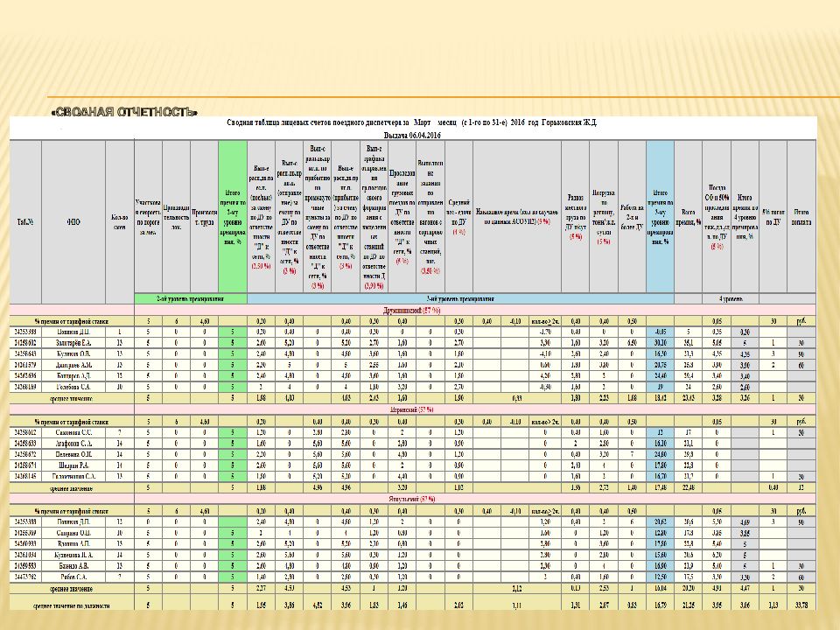This screenshot has width=840, height=630.
Task: Select the name cell "Сазонова С.С."
Action: click(73, 432)
